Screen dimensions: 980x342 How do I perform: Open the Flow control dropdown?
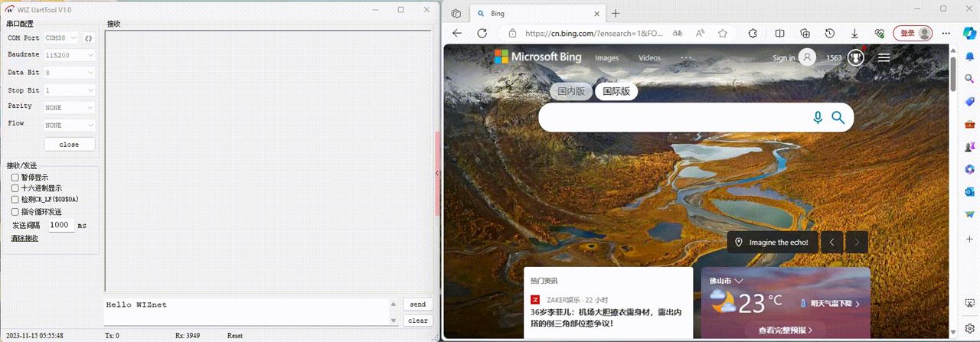tap(70, 125)
